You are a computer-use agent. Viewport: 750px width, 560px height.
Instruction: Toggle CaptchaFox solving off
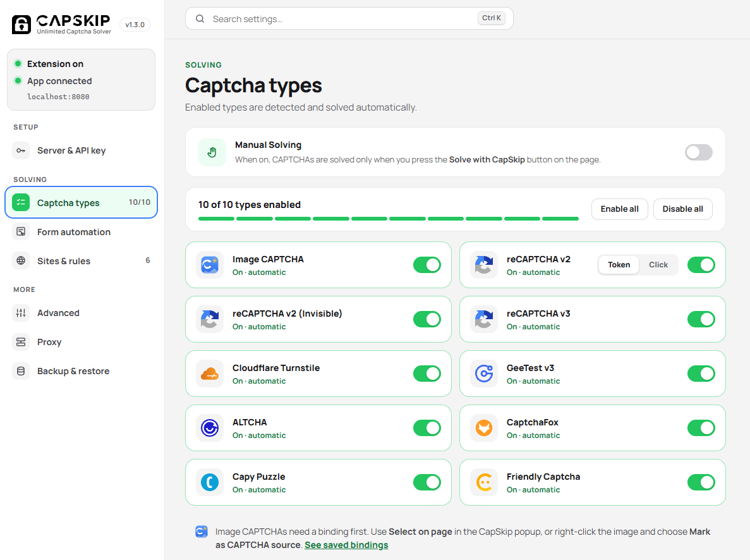(x=701, y=428)
